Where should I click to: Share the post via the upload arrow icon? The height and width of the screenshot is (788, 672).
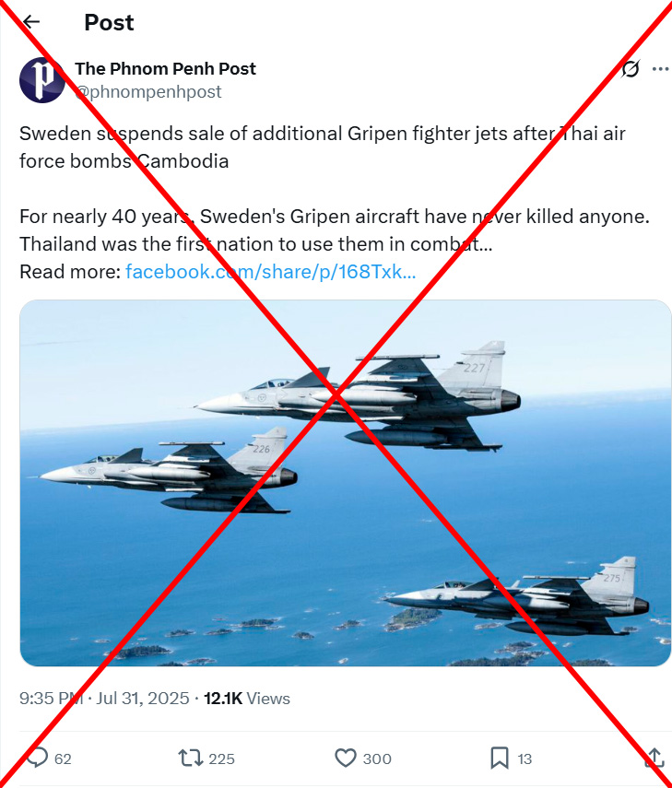tap(654, 758)
